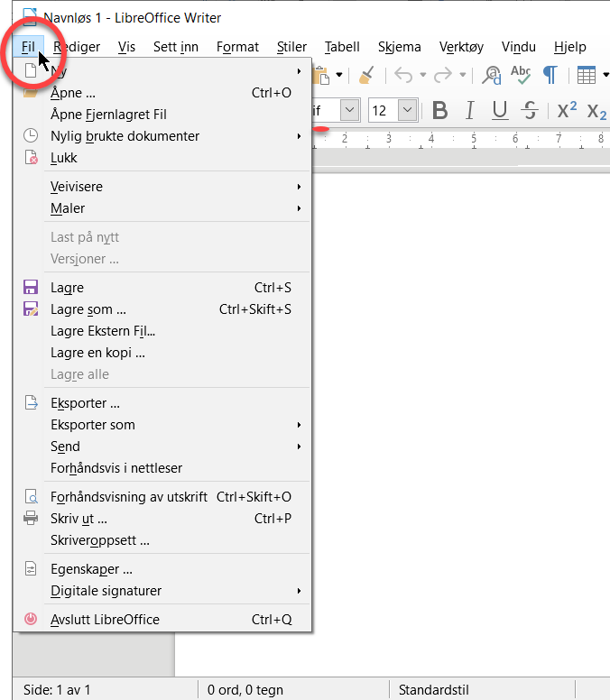Click Avslutt LibreOffice to quit
The height and width of the screenshot is (700, 610).
point(105,620)
